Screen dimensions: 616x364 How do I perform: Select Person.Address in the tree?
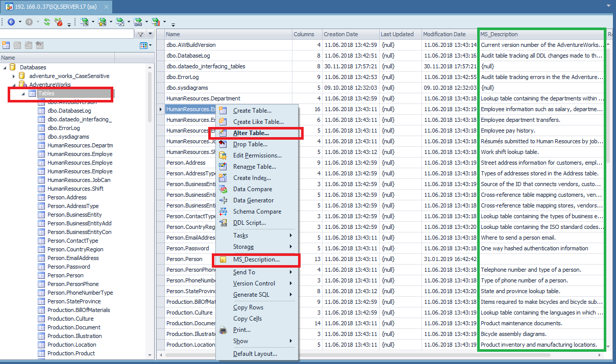tap(67, 197)
